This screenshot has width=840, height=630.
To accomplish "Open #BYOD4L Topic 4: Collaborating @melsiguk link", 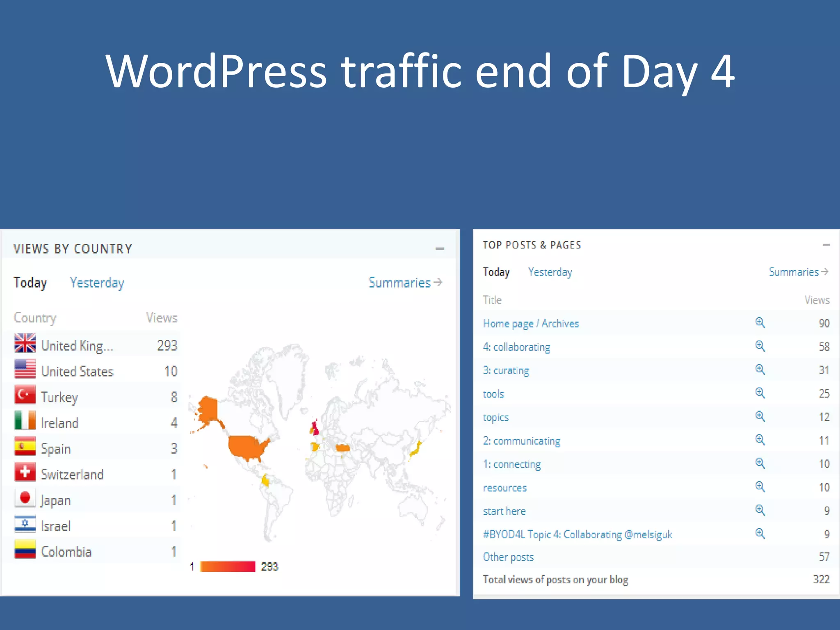I will point(577,534).
